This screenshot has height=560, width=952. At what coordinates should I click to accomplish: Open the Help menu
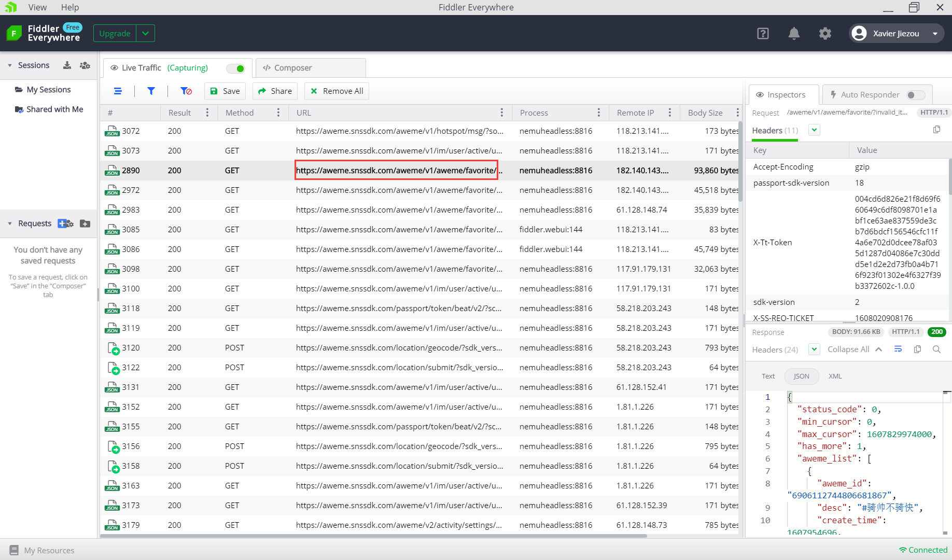[70, 7]
